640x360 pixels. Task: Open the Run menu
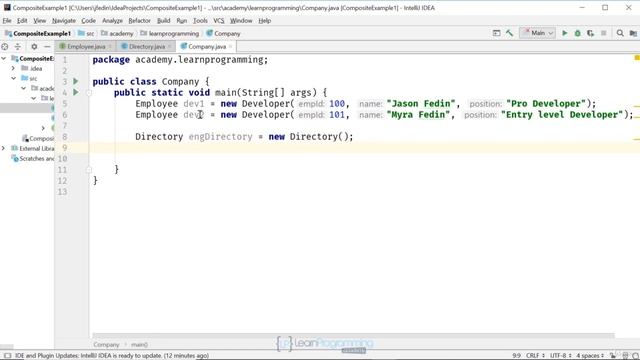(182, 20)
